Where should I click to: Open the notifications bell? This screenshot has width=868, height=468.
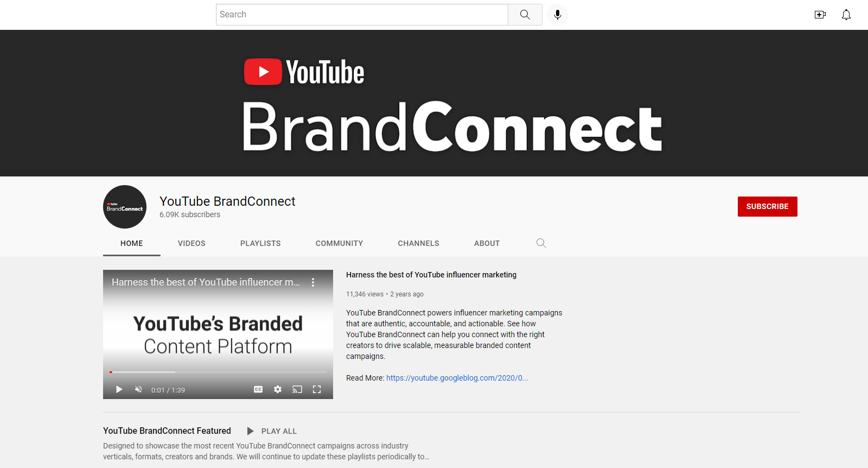click(x=846, y=15)
